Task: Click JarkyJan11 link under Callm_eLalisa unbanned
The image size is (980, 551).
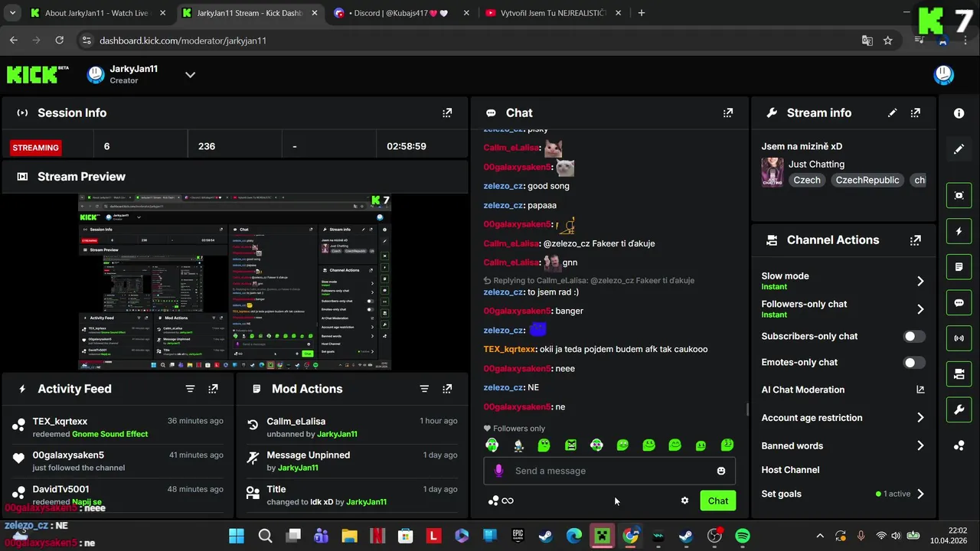Action: click(337, 434)
